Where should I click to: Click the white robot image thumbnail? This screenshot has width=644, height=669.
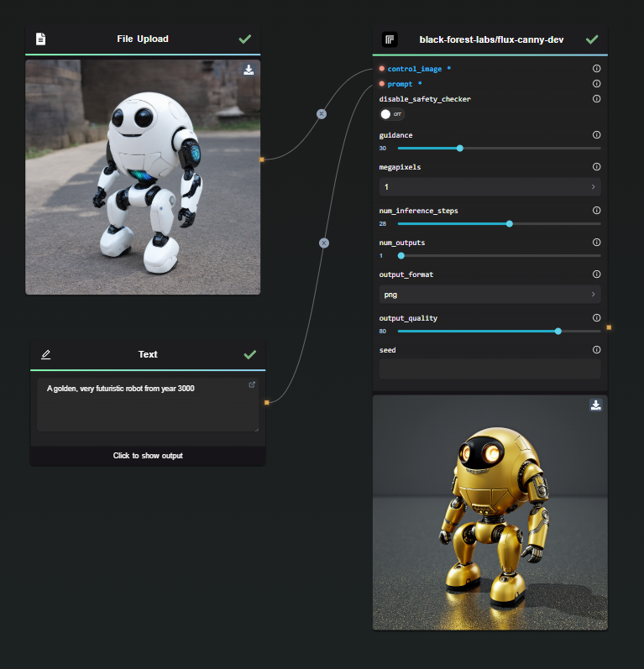coord(143,177)
